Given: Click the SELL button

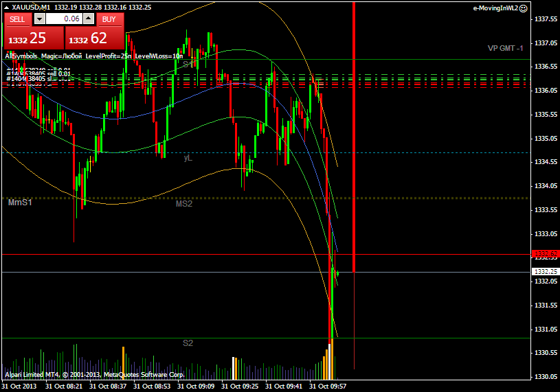Looking at the screenshot, I should [x=18, y=19].
